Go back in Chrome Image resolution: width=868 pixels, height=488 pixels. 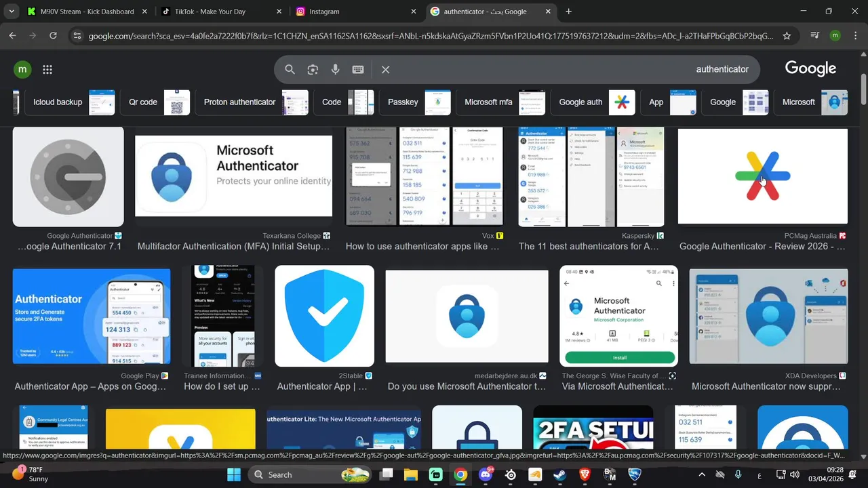[12, 35]
